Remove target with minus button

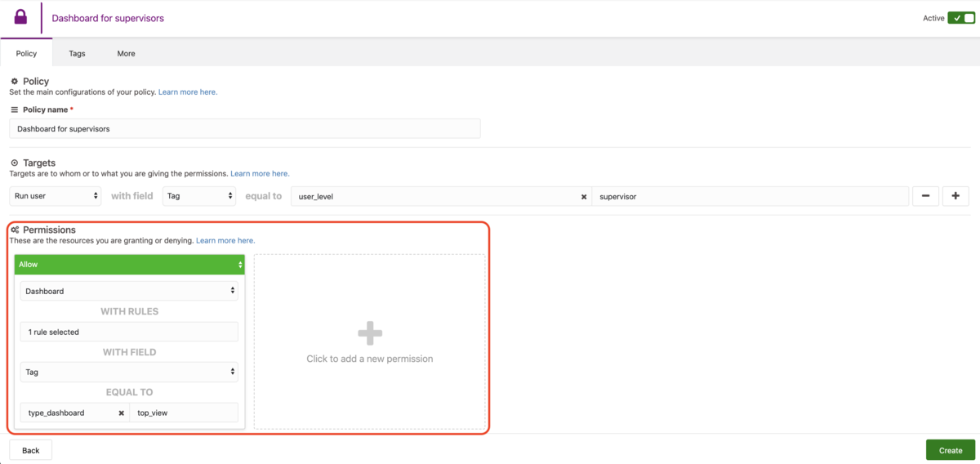point(925,196)
